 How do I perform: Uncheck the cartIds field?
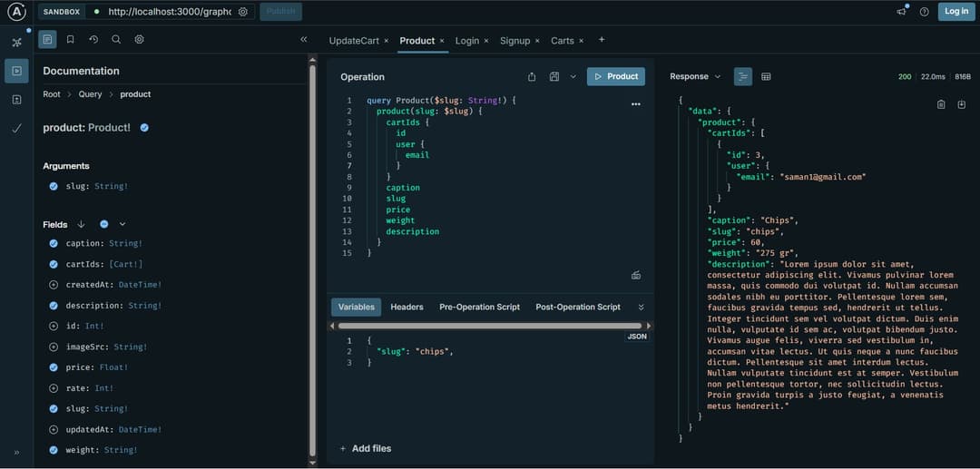54,264
